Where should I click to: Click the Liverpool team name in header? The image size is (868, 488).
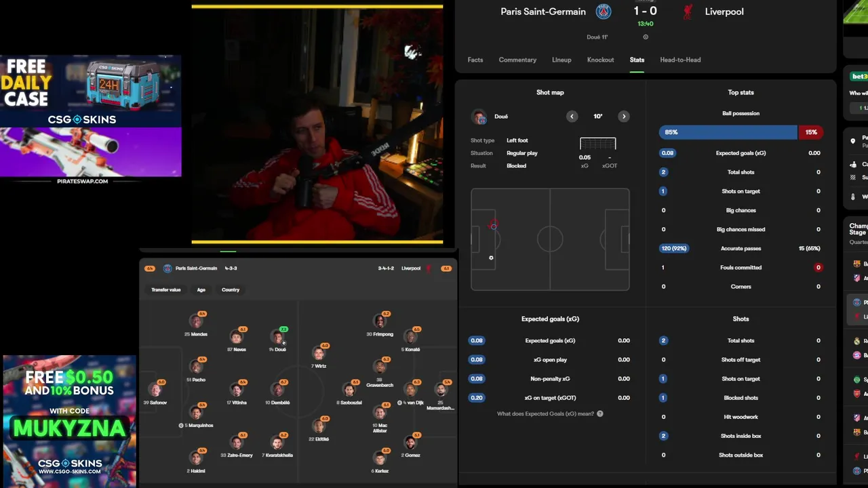coord(724,12)
